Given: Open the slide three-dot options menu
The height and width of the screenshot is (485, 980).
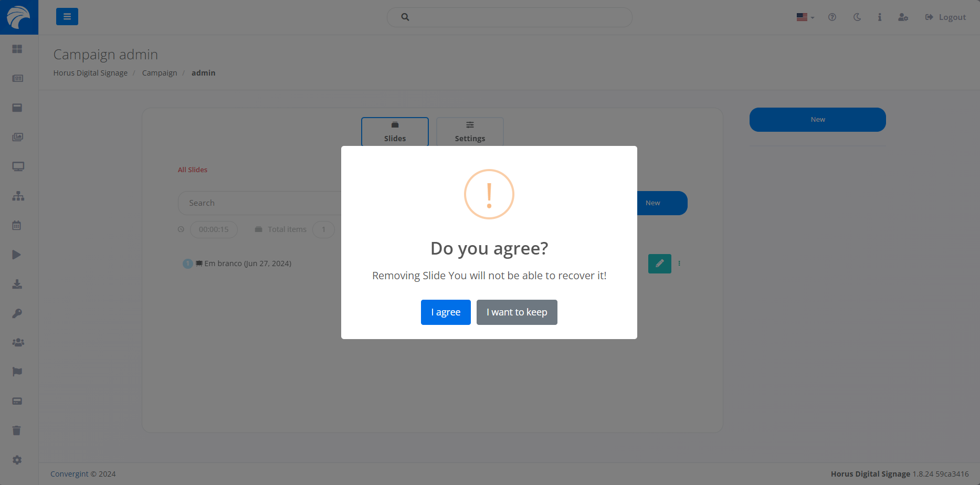Looking at the screenshot, I should [x=679, y=263].
